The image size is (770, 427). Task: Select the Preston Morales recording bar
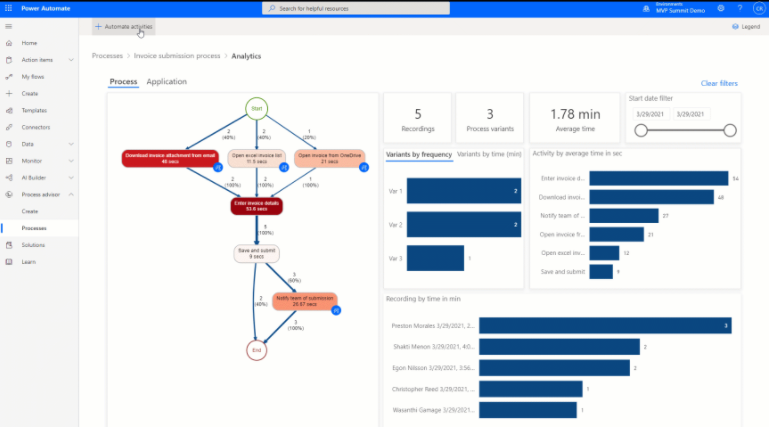605,325
